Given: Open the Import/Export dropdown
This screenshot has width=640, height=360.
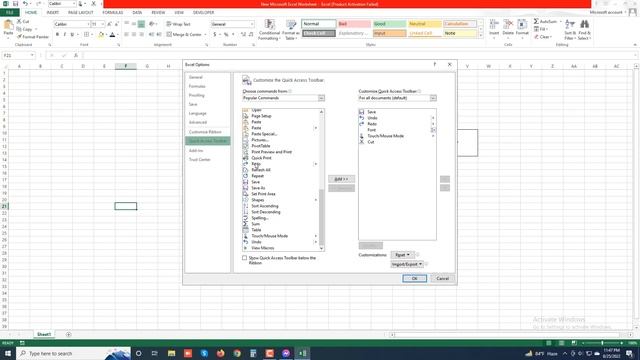Looking at the screenshot, I should click(407, 264).
